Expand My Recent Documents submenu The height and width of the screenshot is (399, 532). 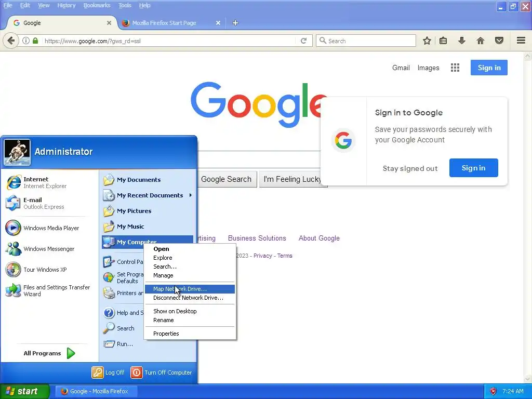pyautogui.click(x=148, y=195)
